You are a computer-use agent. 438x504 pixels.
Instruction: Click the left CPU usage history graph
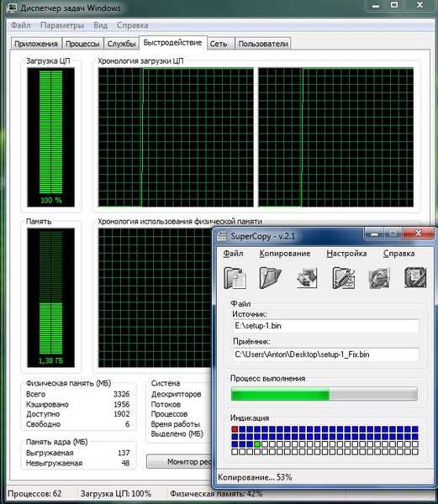[176, 137]
